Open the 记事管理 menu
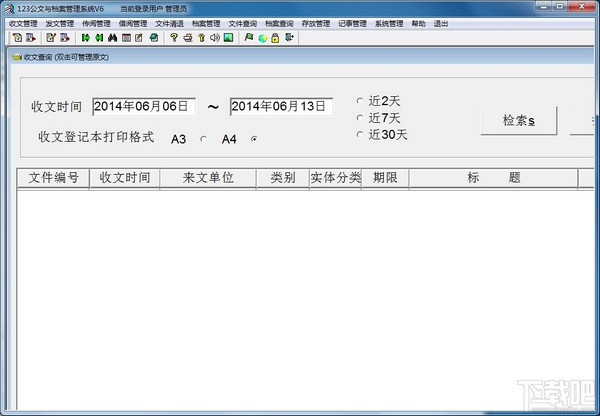 tap(352, 24)
